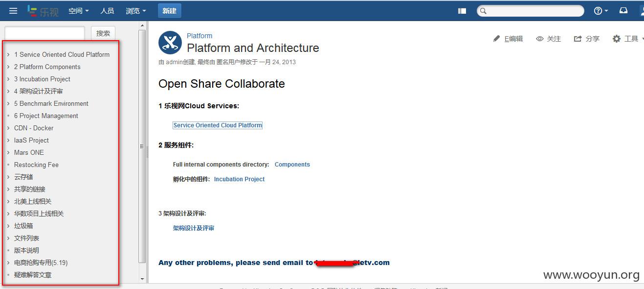Click the 关注 watch label
Image resolution: width=644 pixels, height=289 pixels.
pos(554,39)
